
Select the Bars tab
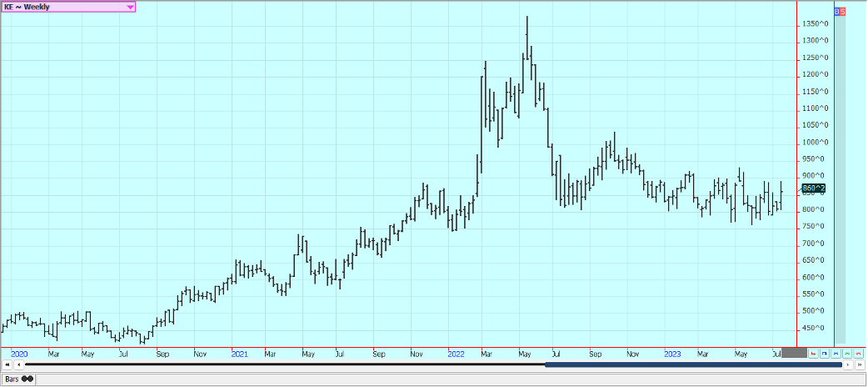[18, 379]
